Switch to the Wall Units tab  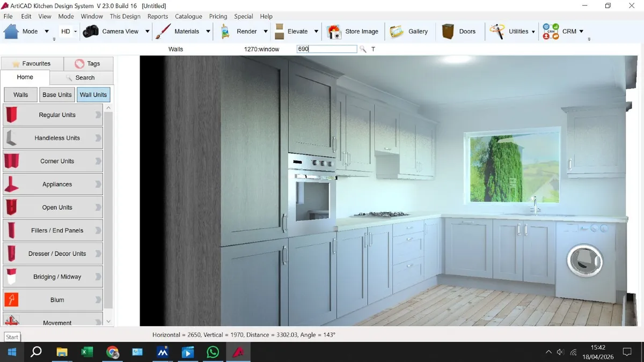click(93, 94)
